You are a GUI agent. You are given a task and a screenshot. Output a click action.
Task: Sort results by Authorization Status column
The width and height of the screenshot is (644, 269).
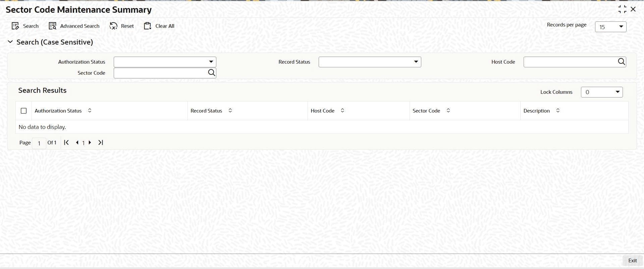pyautogui.click(x=90, y=111)
